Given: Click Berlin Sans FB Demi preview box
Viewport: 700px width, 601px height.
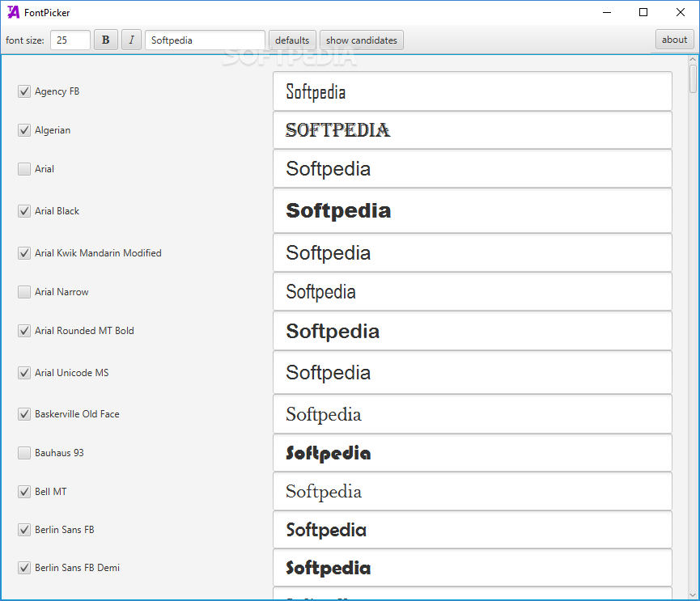Looking at the screenshot, I should click(473, 568).
